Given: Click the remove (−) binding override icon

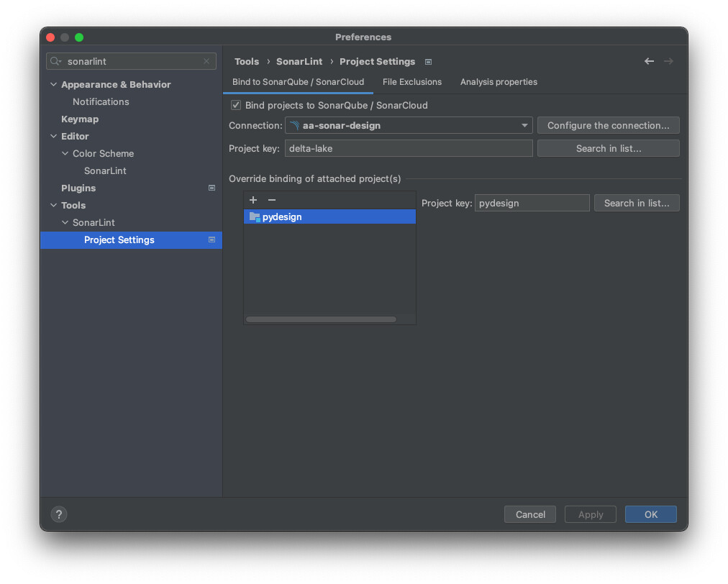Looking at the screenshot, I should tap(271, 200).
